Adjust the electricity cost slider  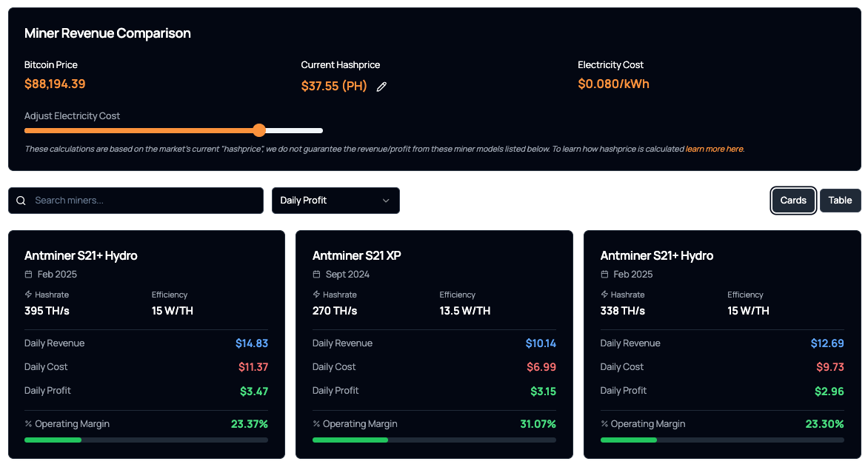(258, 130)
